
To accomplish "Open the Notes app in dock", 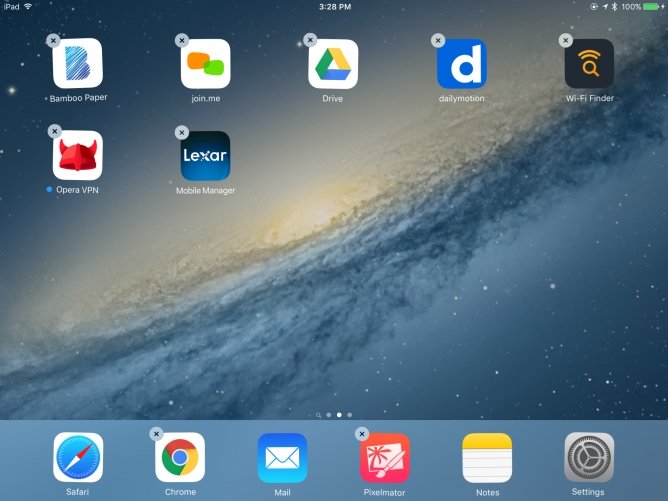I will 487,458.
